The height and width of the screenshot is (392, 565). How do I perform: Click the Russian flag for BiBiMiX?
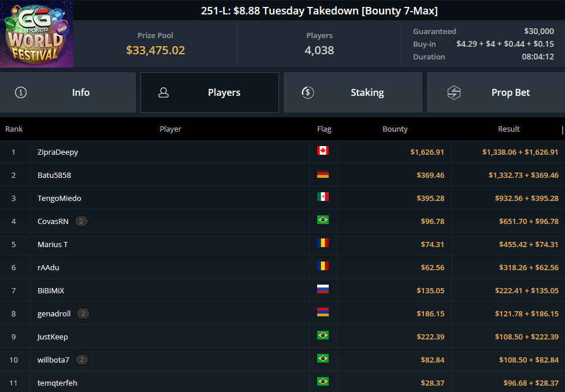click(323, 289)
